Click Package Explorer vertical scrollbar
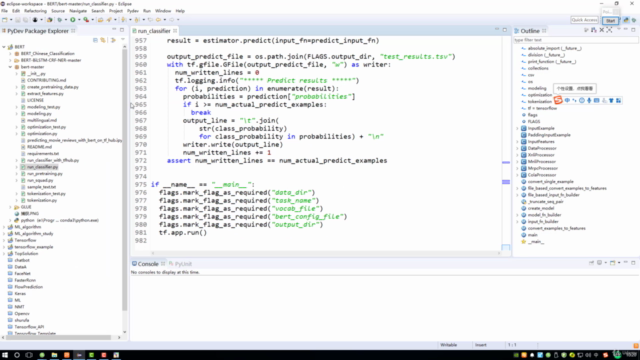This screenshot has width=640, height=360. (x=124, y=180)
